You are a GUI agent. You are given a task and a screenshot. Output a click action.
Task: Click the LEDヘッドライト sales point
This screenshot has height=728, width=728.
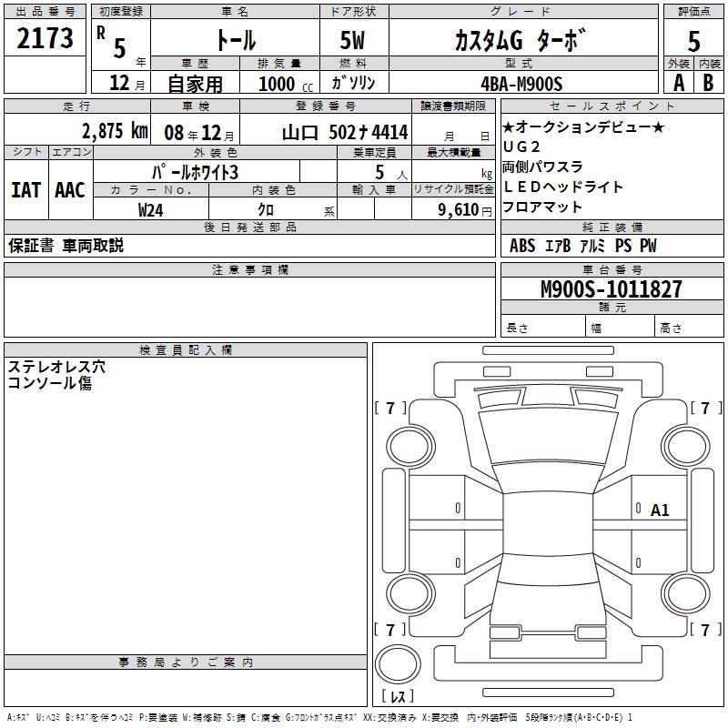[562, 187]
